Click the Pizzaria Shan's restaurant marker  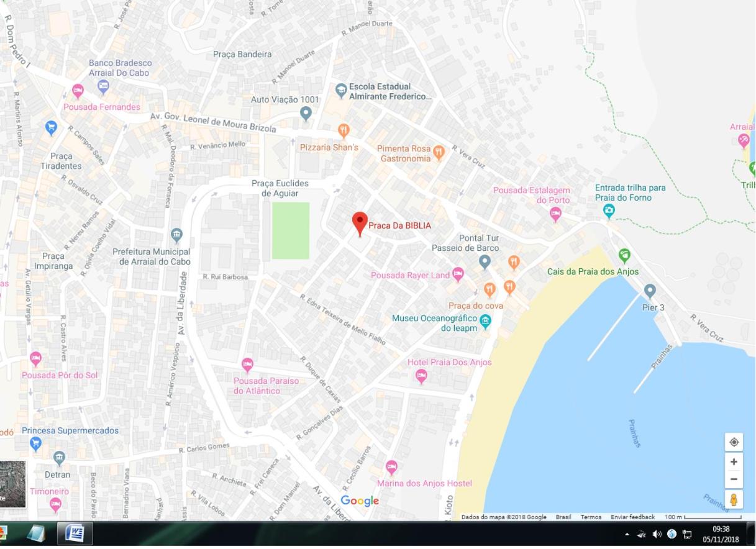[x=344, y=130]
